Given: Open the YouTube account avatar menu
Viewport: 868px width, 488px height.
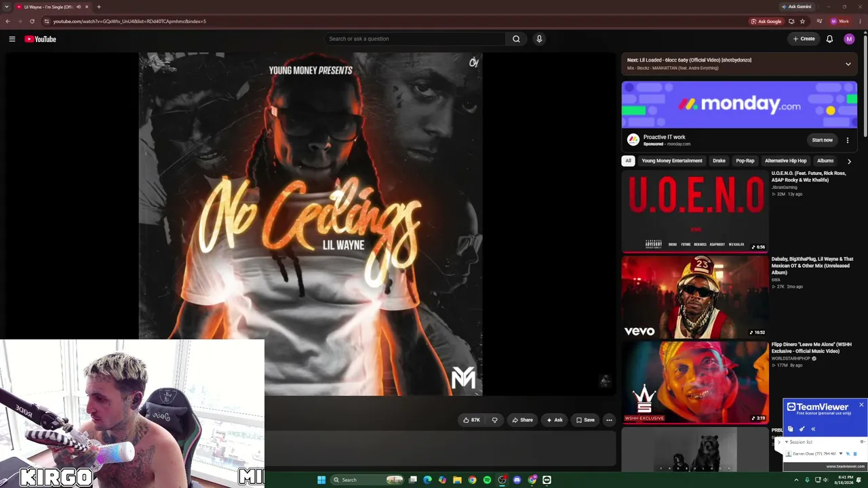Looking at the screenshot, I should 849,39.
